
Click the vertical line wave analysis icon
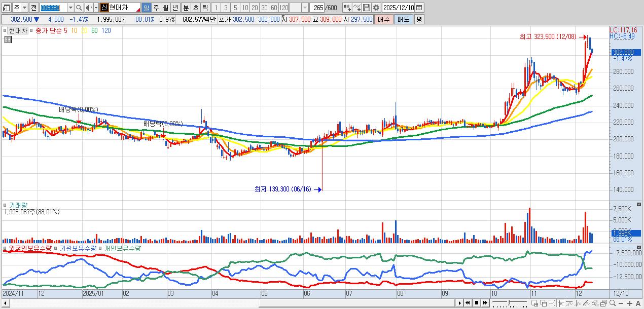coord(578,303)
